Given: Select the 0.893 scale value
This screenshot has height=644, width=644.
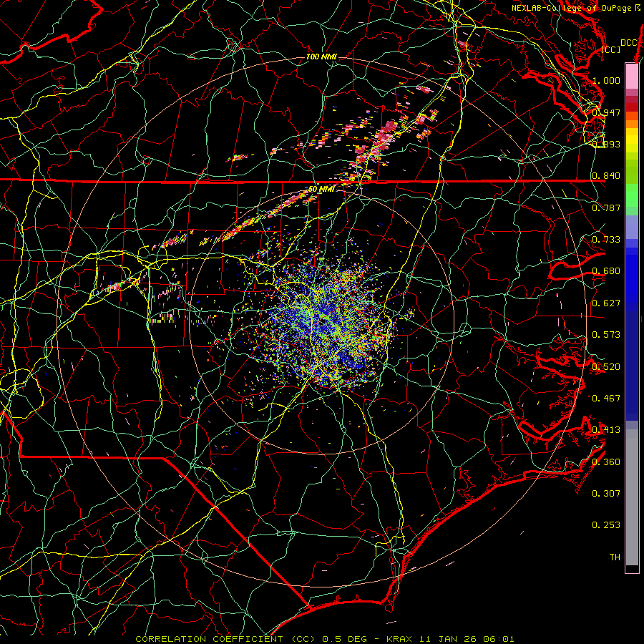Looking at the screenshot, I should [606, 144].
